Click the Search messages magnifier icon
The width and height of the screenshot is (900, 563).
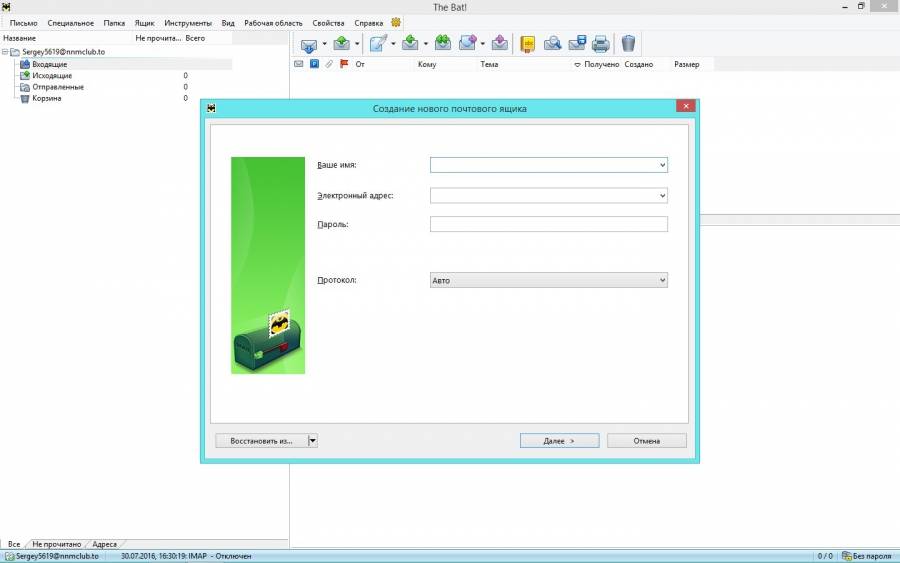552,44
